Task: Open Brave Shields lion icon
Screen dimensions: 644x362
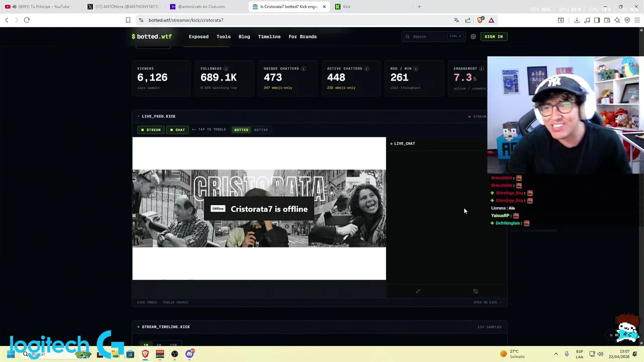Action: point(480,20)
